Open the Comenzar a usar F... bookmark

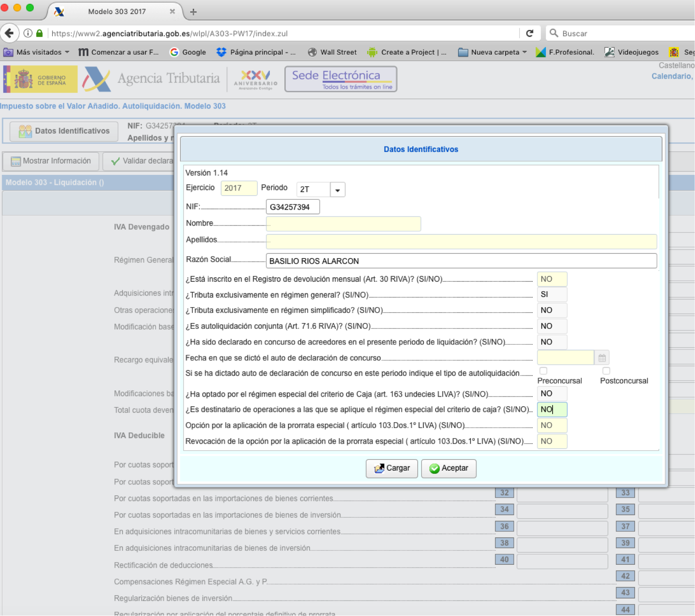click(x=119, y=52)
